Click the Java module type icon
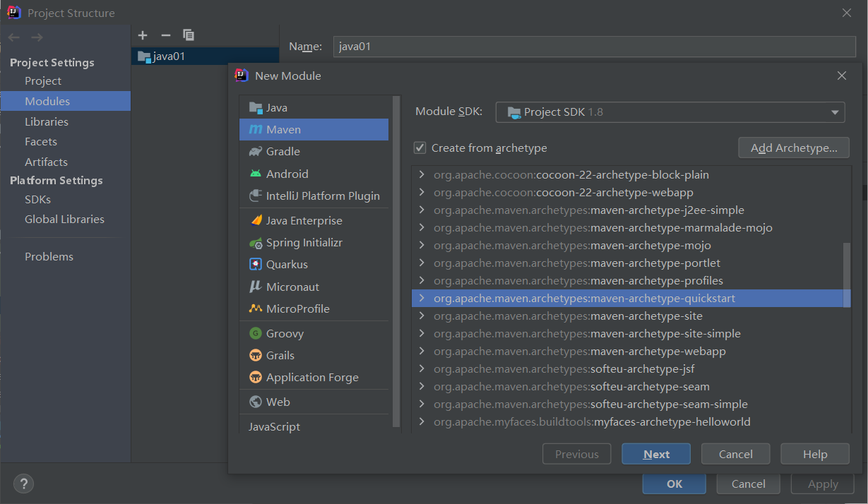 tap(255, 107)
